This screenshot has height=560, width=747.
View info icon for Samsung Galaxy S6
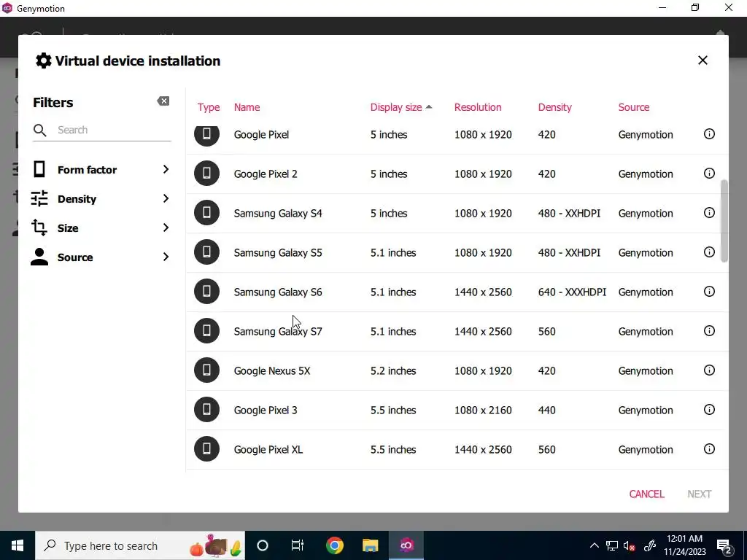tap(709, 292)
